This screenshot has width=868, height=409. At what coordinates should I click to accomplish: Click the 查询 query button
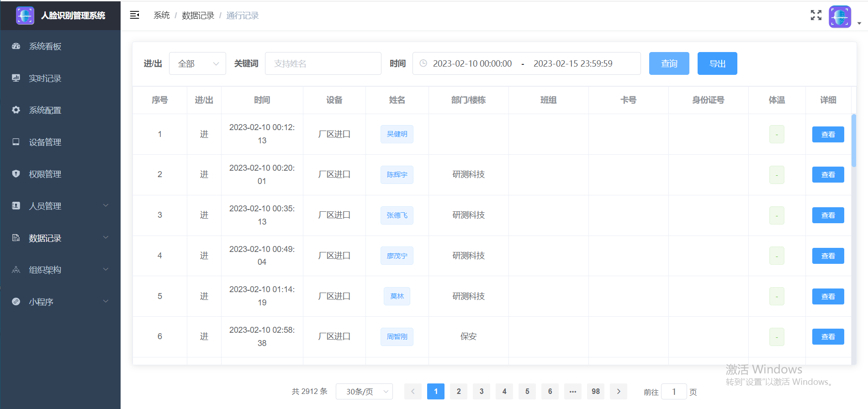point(669,63)
